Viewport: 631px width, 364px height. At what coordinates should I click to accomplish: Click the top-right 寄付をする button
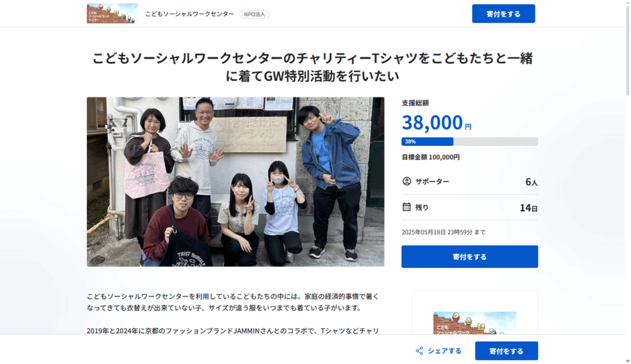503,14
